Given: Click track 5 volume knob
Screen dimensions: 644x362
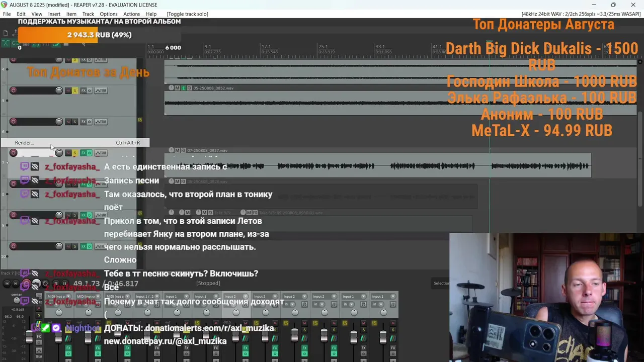Looking at the screenshot, I should pyautogui.click(x=59, y=90).
